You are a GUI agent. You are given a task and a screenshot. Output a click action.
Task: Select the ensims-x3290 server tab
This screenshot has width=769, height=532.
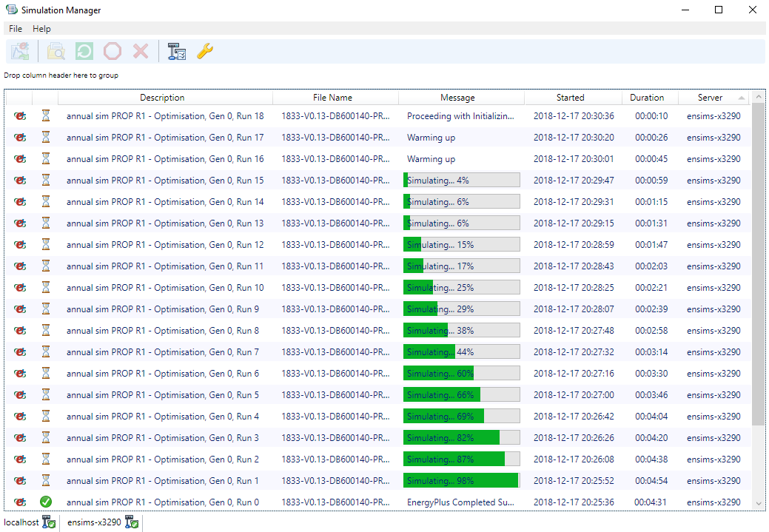[x=103, y=522]
